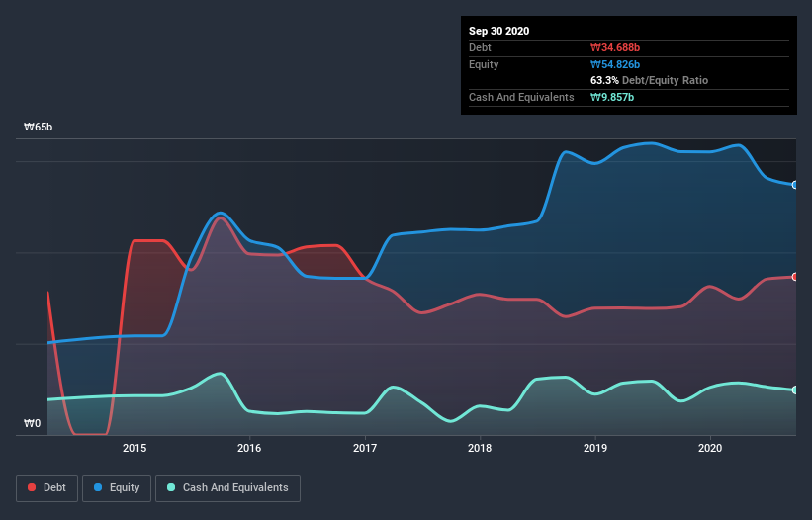The height and width of the screenshot is (520, 812).
Task: Select the blue Equity endpoint marker
Action: tap(795, 185)
